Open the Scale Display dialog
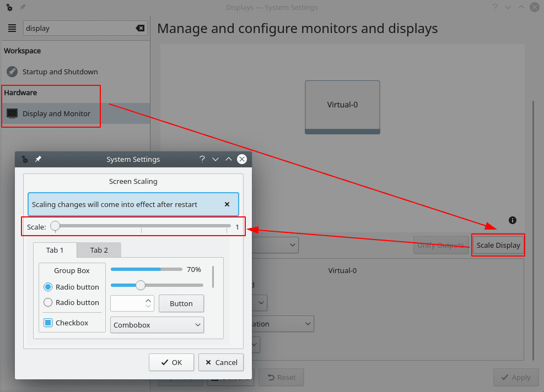Image resolution: width=544 pixels, height=392 pixels. [498, 245]
